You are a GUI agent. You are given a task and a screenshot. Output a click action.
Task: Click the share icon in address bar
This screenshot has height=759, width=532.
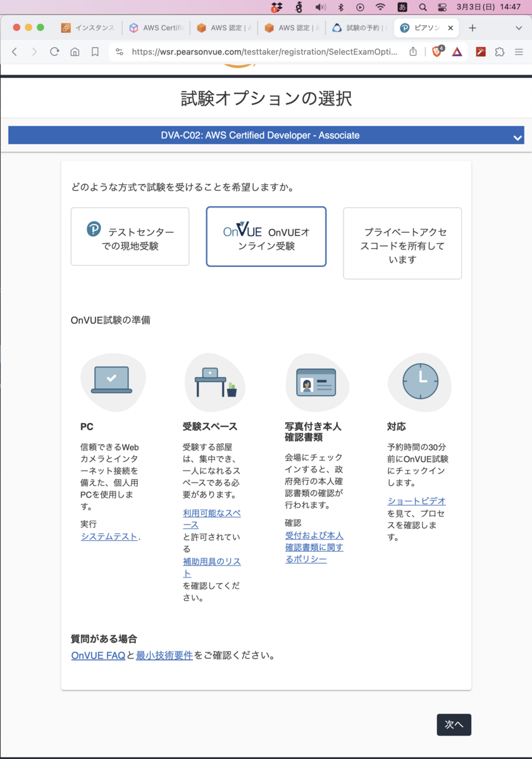[413, 52]
